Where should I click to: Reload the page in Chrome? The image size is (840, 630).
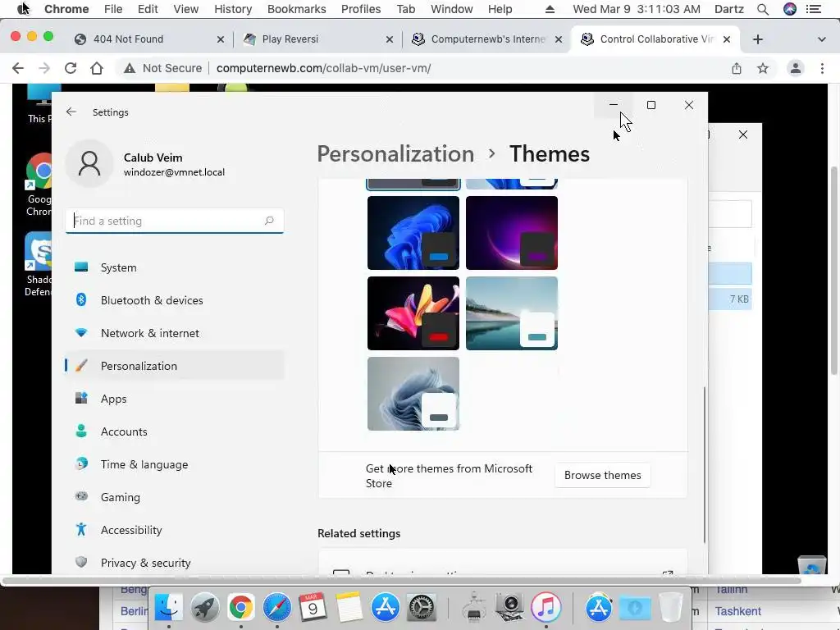tap(71, 68)
